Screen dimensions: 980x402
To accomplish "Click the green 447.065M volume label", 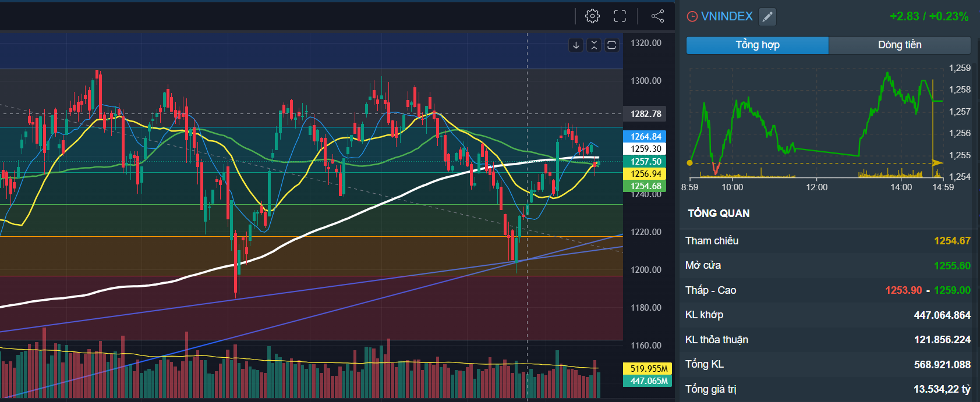I will tap(648, 381).
